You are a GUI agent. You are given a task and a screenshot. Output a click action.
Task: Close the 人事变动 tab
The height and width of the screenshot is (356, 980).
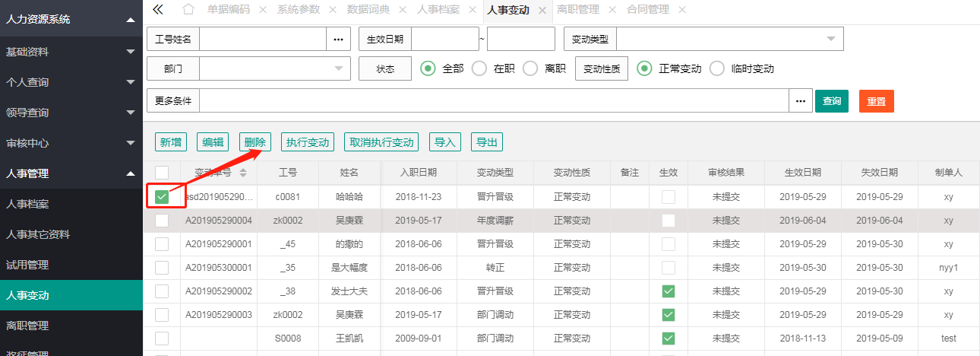click(x=542, y=10)
